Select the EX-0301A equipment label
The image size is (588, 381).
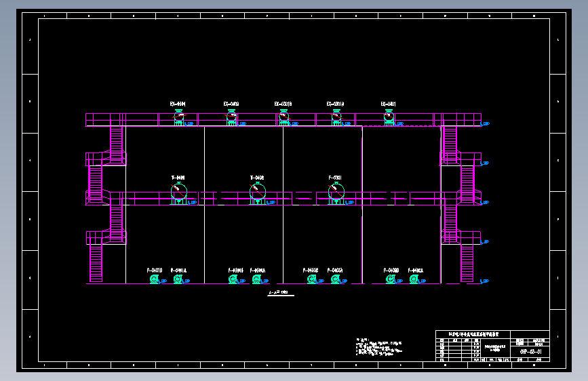pyautogui.click(x=335, y=104)
